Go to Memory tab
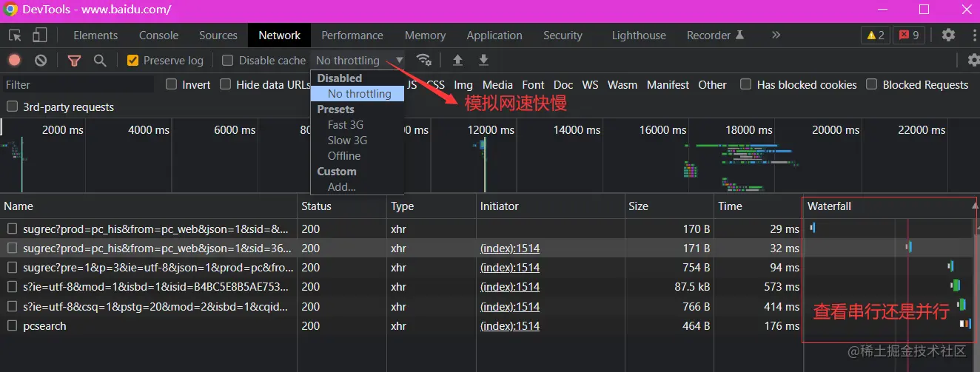The width and height of the screenshot is (980, 372). tap(425, 35)
